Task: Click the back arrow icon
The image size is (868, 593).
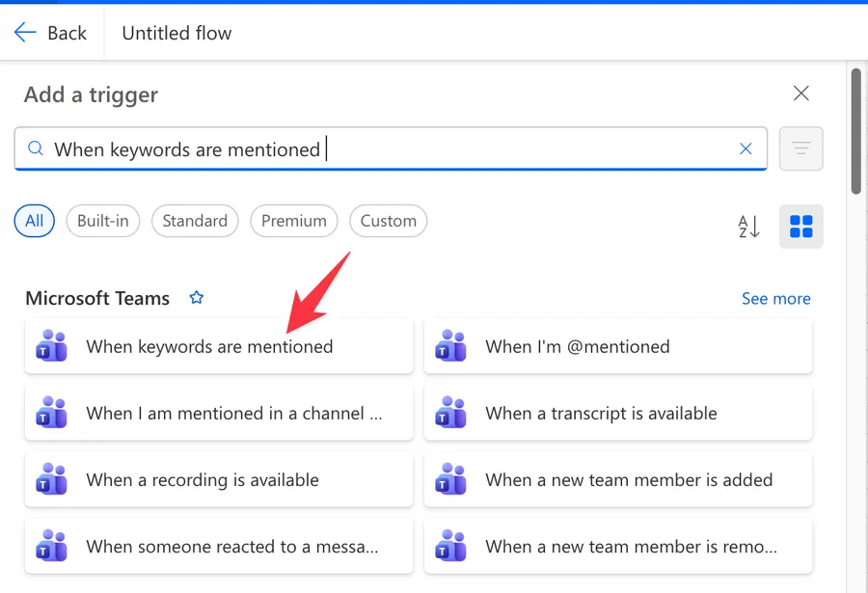Action: 25,33
